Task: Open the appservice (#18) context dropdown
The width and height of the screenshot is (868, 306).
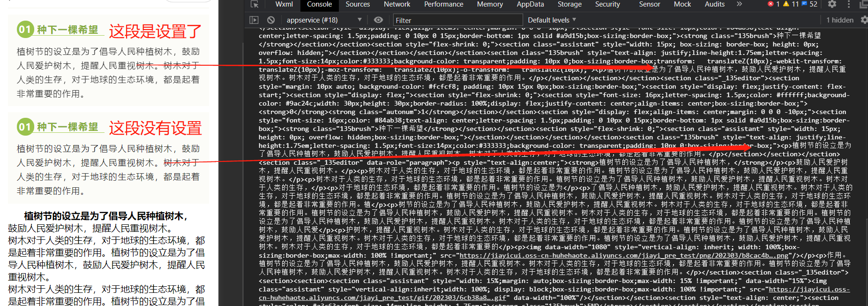Action: coord(324,20)
